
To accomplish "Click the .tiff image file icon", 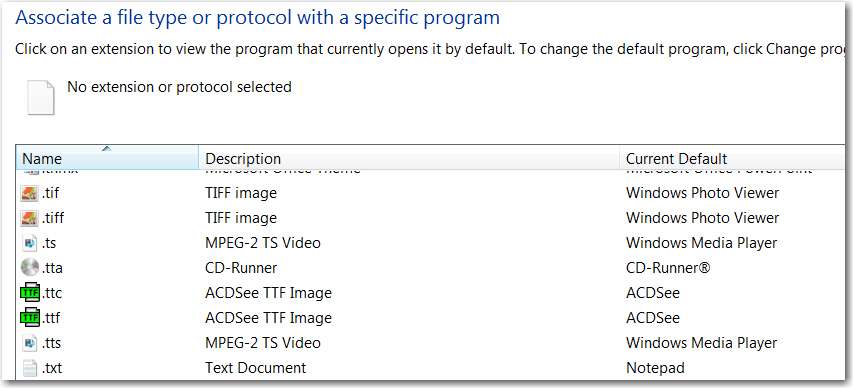I will pos(29,218).
